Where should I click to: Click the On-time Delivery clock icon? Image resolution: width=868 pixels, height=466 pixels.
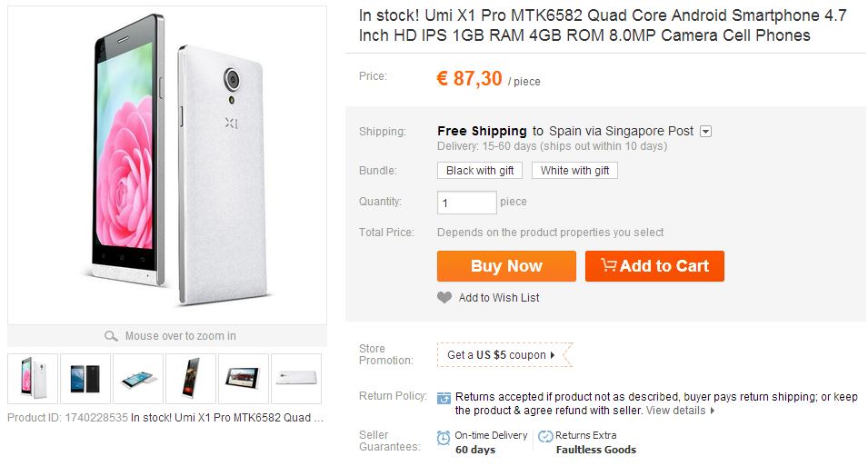444,437
